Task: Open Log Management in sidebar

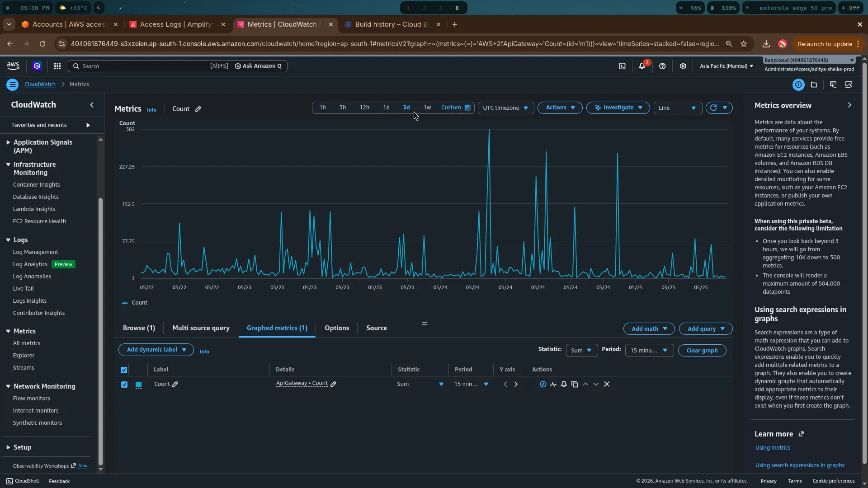Action: tap(35, 252)
